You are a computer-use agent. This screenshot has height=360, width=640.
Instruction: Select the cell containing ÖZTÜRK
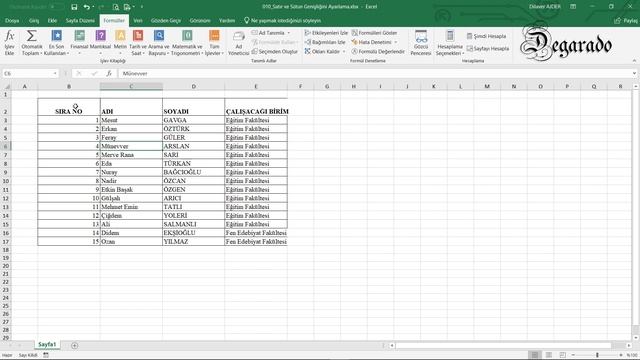[193, 129]
